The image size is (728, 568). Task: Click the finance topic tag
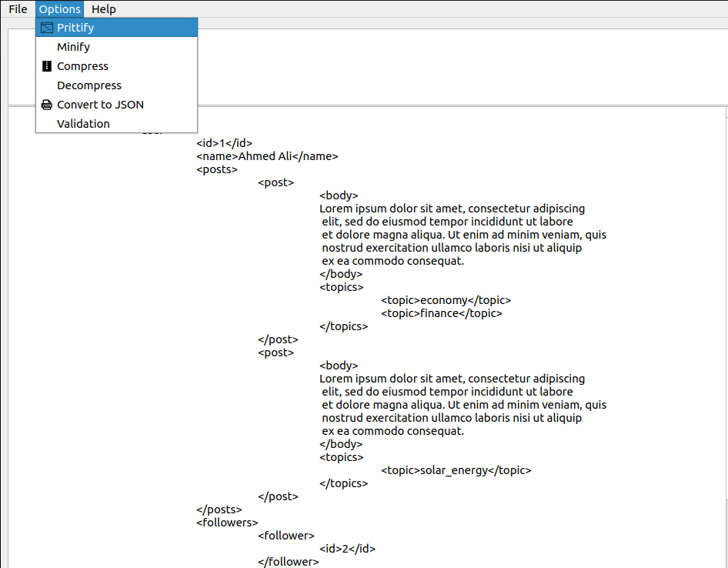click(x=440, y=313)
